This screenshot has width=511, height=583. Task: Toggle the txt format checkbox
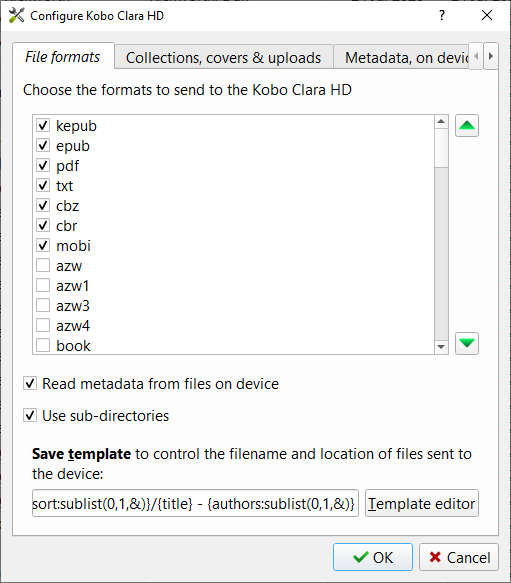pyautogui.click(x=43, y=186)
